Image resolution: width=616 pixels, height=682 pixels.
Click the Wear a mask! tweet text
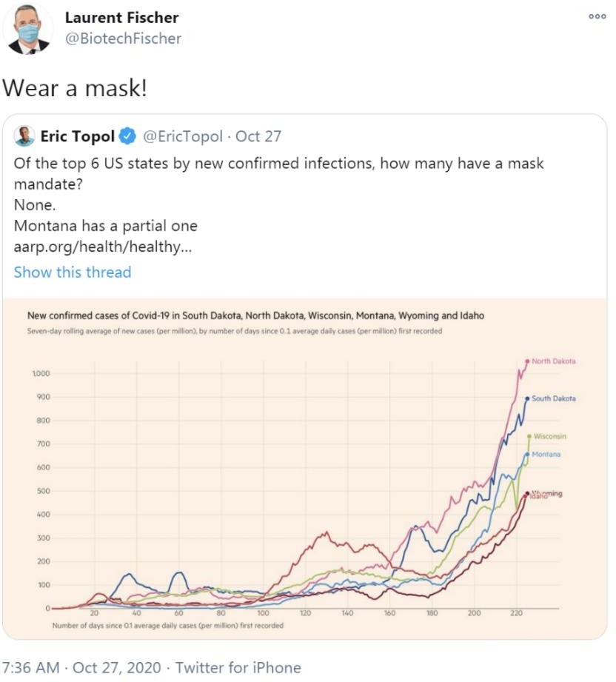click(x=74, y=88)
